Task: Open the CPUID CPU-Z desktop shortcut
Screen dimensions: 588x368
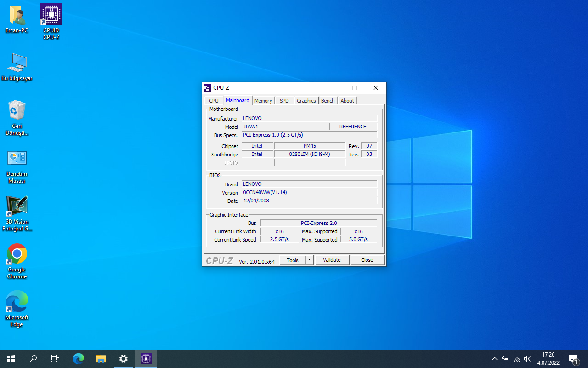Action: pos(51,22)
